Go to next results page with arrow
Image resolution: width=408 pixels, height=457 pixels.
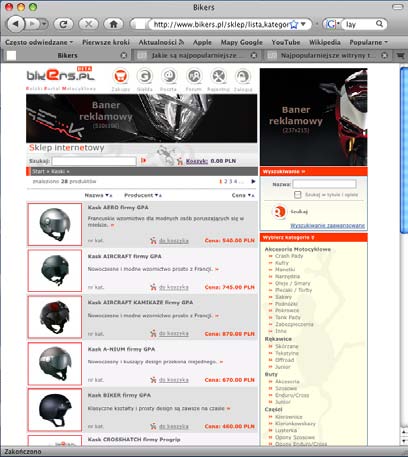pos(253,182)
